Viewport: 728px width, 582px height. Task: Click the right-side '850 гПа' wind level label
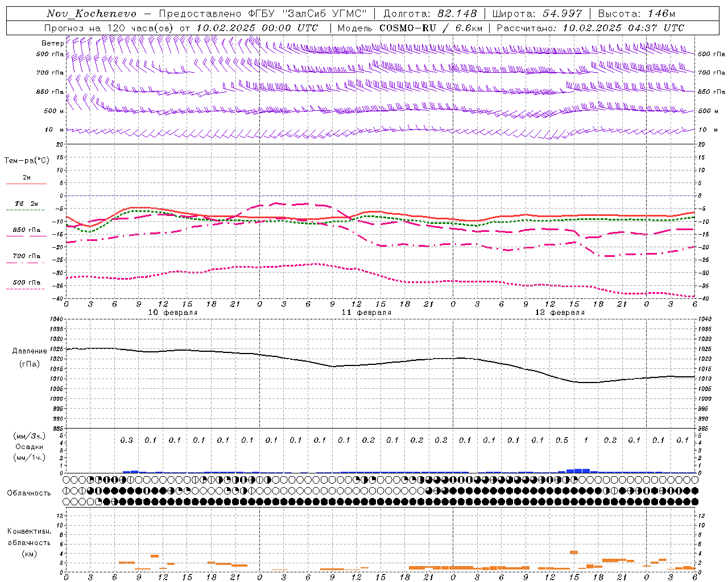[712, 92]
